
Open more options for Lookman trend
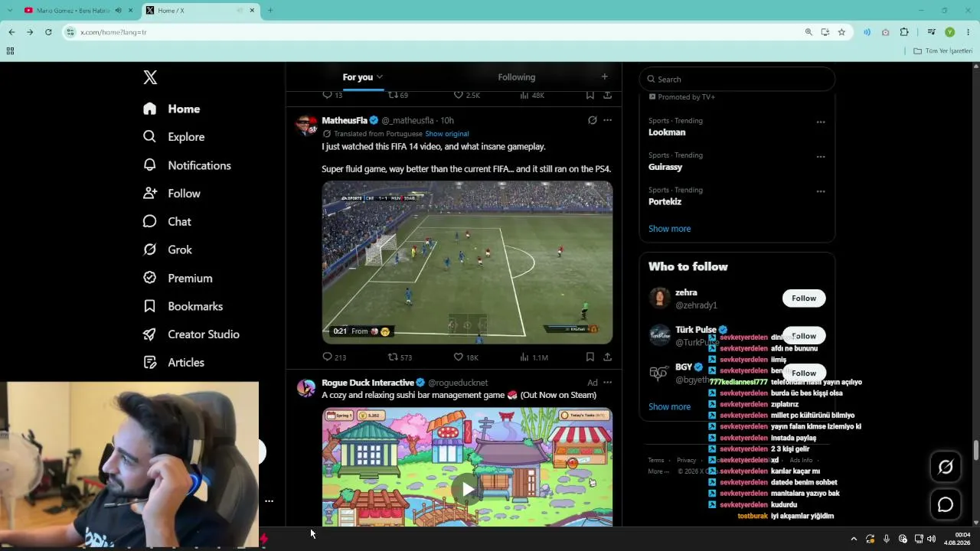pyautogui.click(x=821, y=122)
